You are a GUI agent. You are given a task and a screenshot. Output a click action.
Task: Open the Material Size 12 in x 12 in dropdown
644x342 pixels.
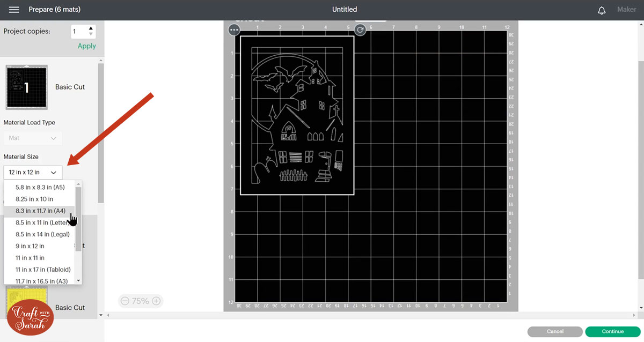[x=33, y=173]
